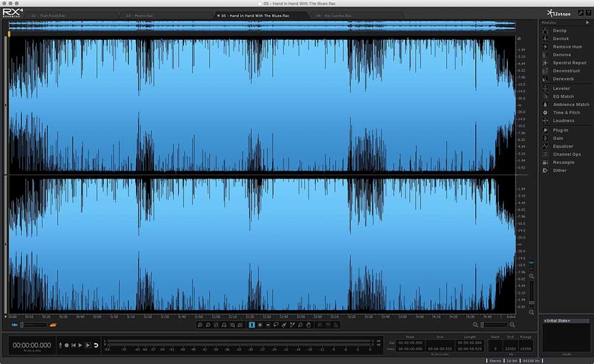The height and width of the screenshot is (364, 594).
Task: Open help with the question mark icon
Action: coord(588,13)
